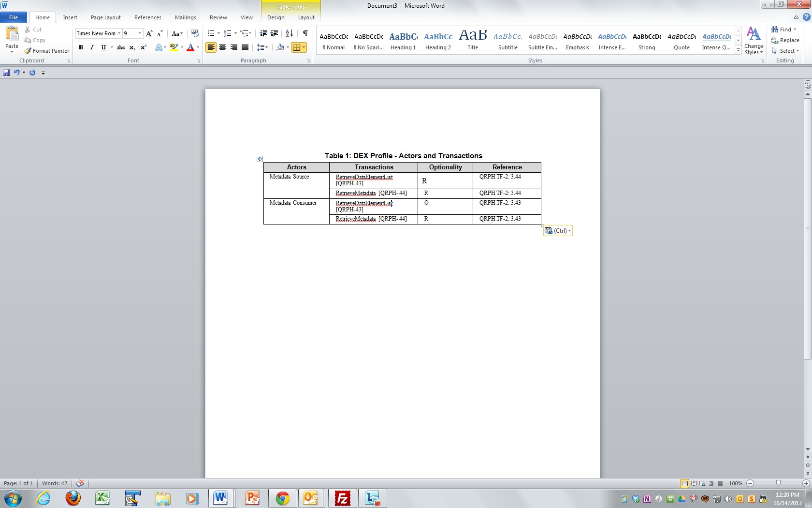Click the Increase Indent icon
Screen dimensions: 812x508
pyautogui.click(x=274, y=33)
